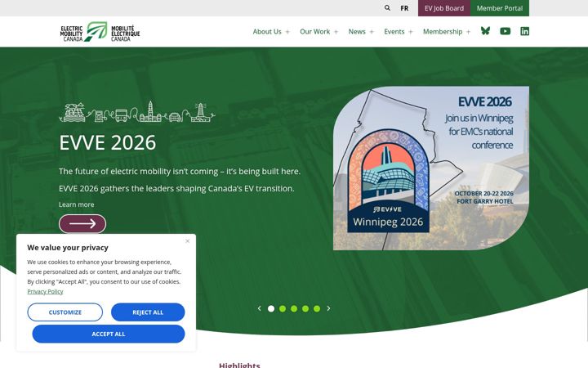Click the Customize cookies button
This screenshot has height=368, width=588.
[65, 312]
